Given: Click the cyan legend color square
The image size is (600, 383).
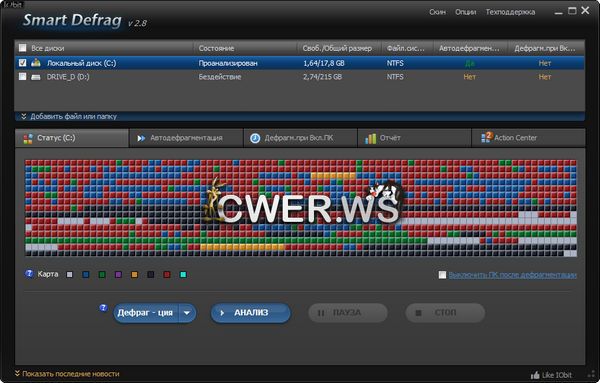Looking at the screenshot, I should coord(183,274).
